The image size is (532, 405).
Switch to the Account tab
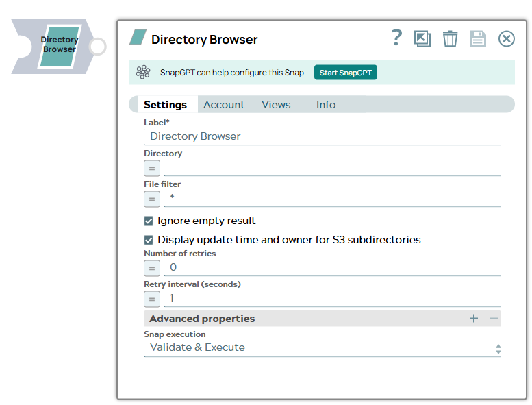point(224,105)
